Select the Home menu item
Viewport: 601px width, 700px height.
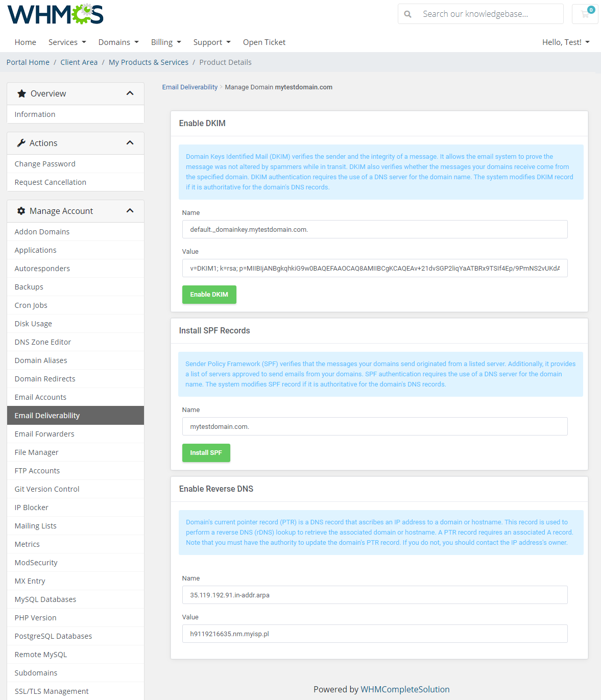pos(25,42)
